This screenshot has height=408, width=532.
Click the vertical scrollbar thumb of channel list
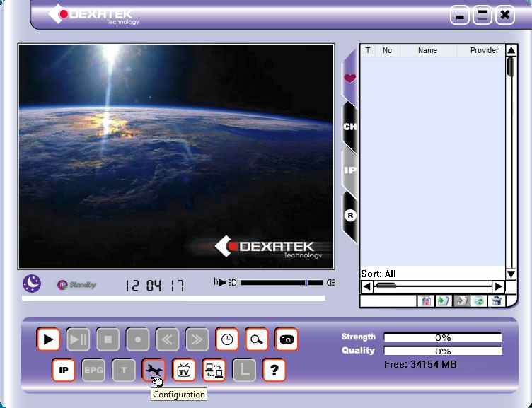coord(511,66)
